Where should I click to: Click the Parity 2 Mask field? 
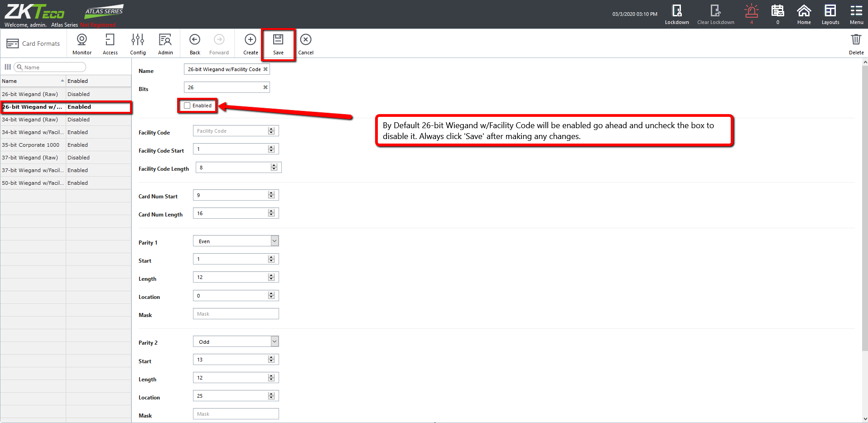[x=236, y=414]
